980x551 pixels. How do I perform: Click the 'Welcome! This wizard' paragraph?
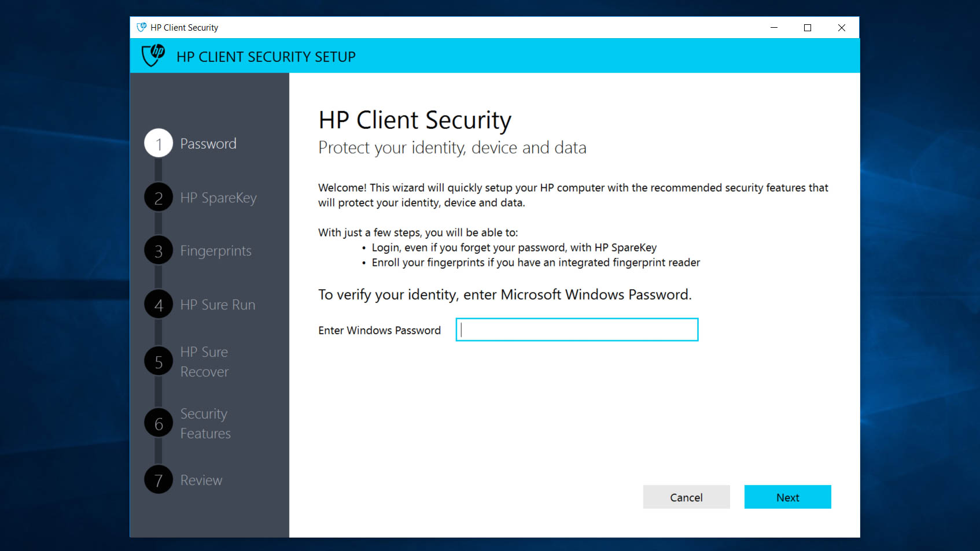click(x=573, y=195)
